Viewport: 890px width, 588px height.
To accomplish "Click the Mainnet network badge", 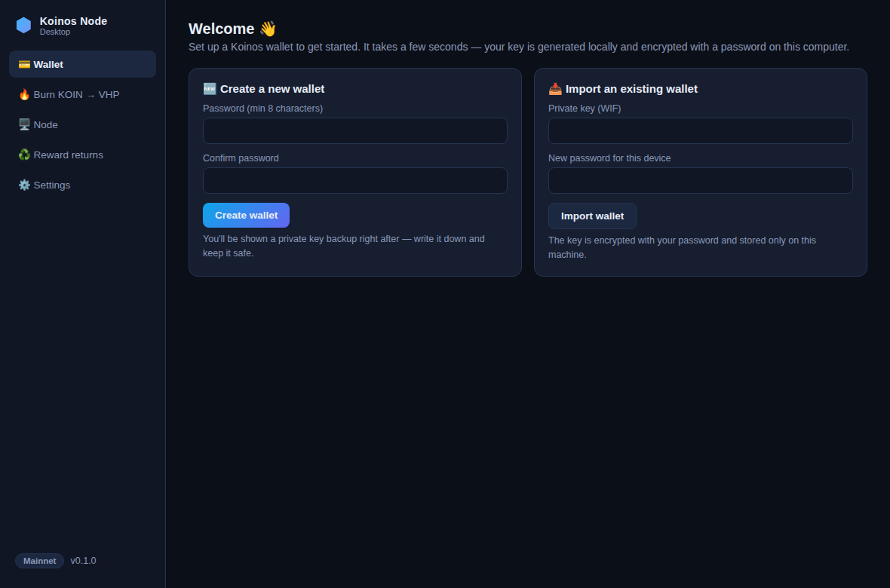I will (39, 561).
